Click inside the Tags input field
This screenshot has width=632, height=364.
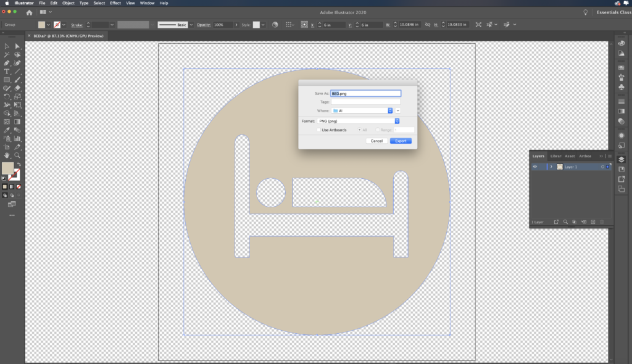tap(365, 102)
